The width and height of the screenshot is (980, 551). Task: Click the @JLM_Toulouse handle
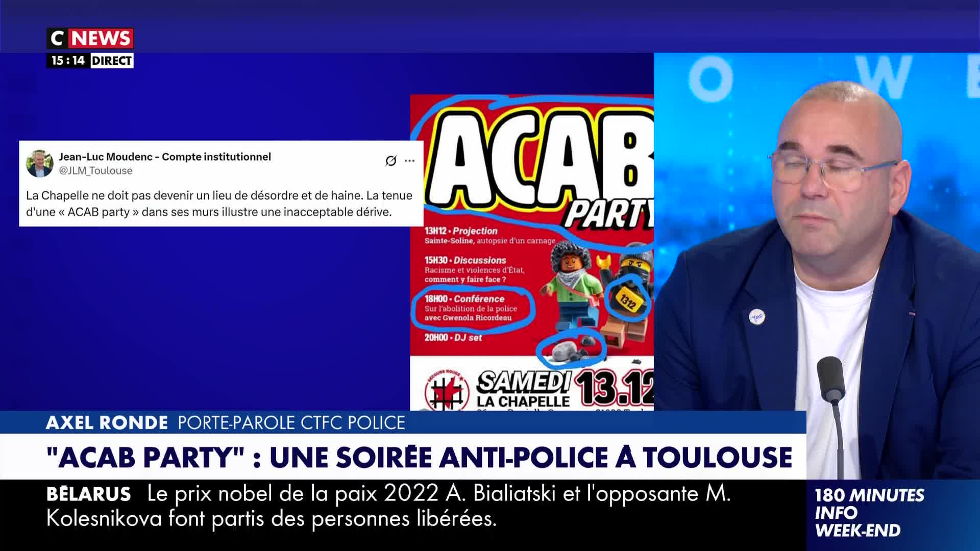click(95, 170)
